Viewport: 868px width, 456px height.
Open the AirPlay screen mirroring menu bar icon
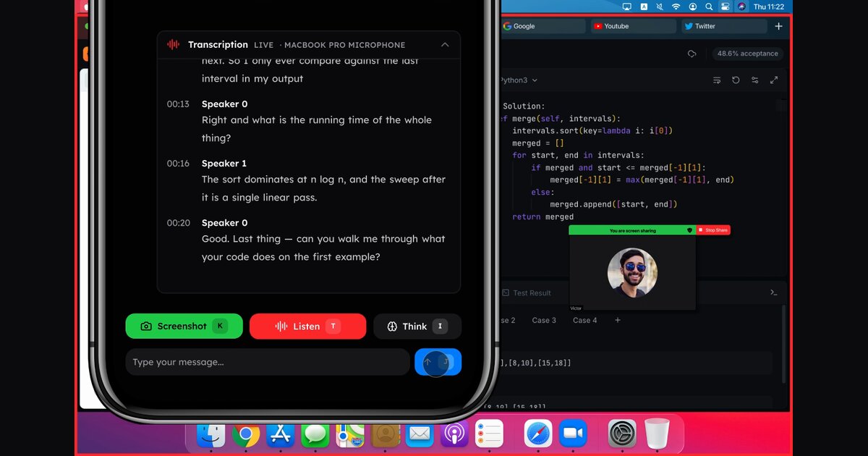(626, 7)
